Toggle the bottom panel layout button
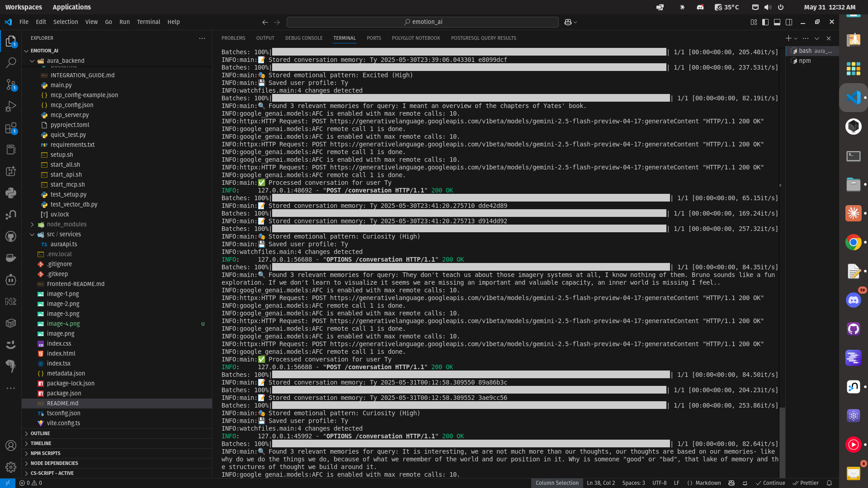The width and height of the screenshot is (868, 488). tap(777, 22)
